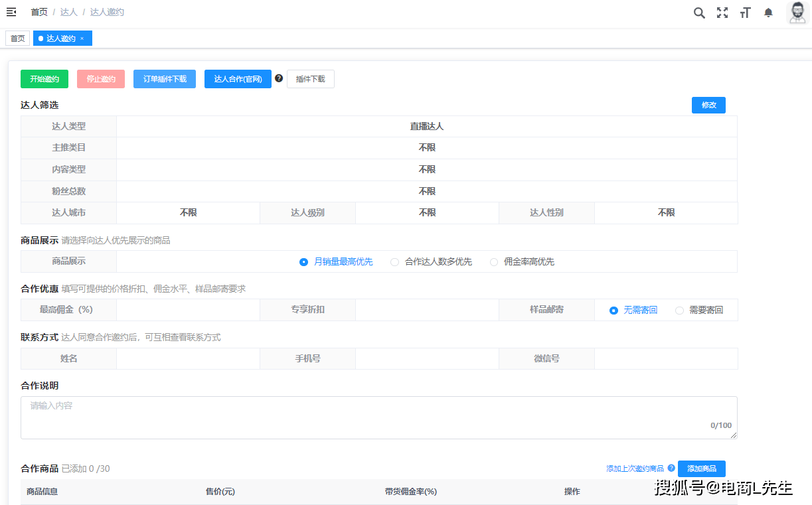Click the 姓名 input field

pyautogui.click(x=188, y=358)
